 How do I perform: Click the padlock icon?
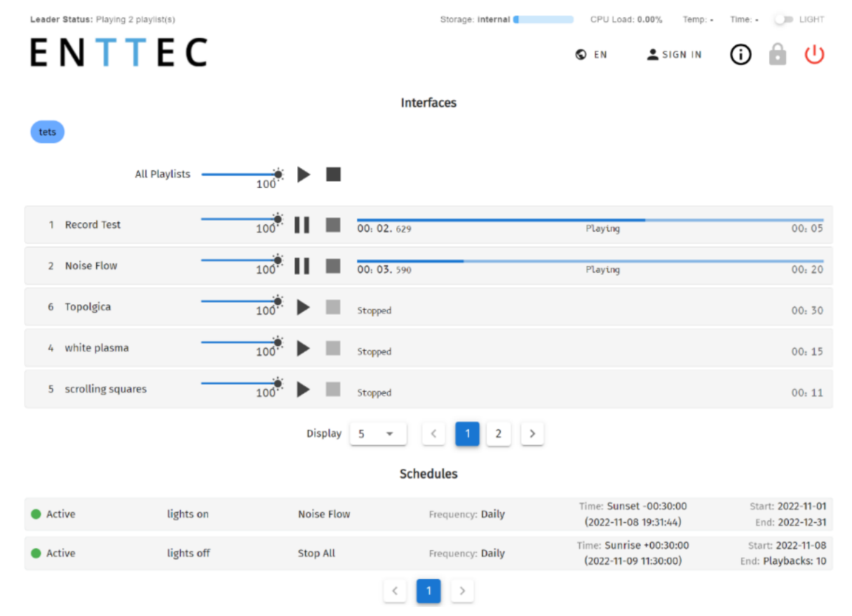[x=777, y=55]
